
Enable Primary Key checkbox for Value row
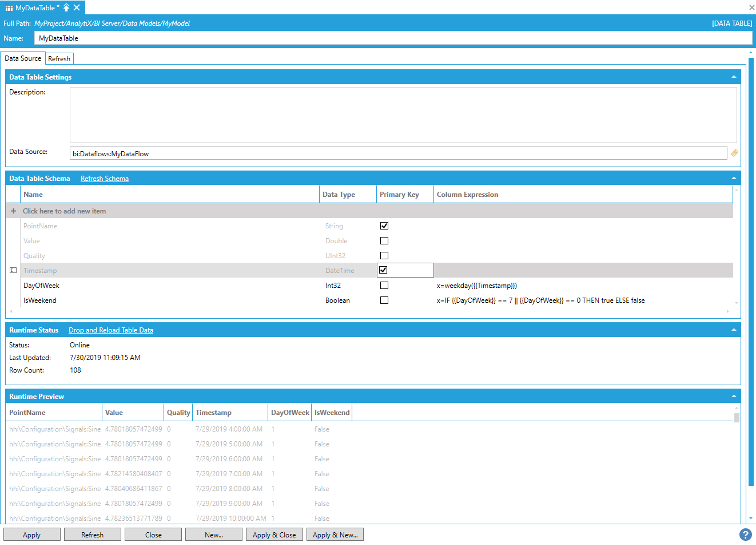384,241
